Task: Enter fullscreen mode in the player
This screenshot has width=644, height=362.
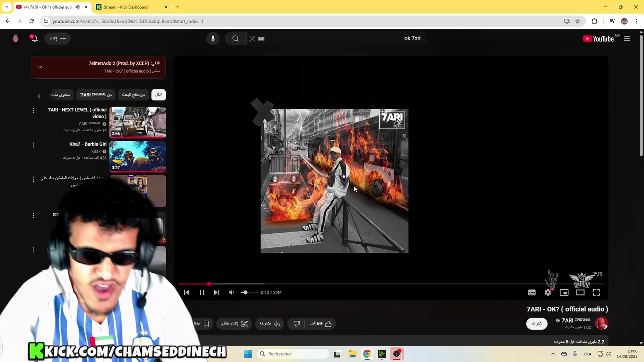Action: click(596, 292)
